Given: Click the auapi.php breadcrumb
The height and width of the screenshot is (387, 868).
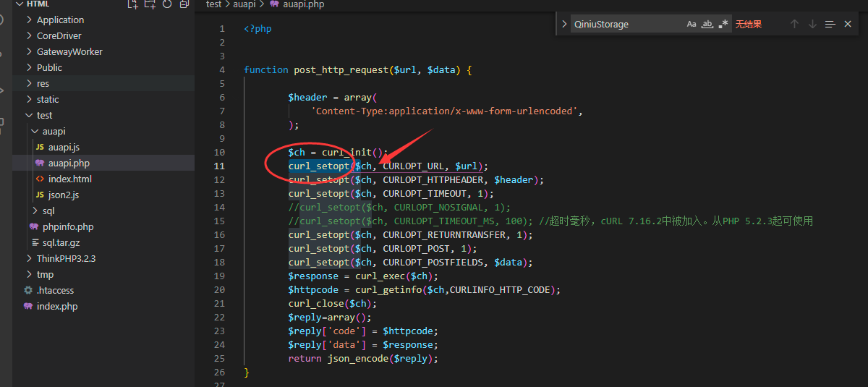Looking at the screenshot, I should 303,4.
